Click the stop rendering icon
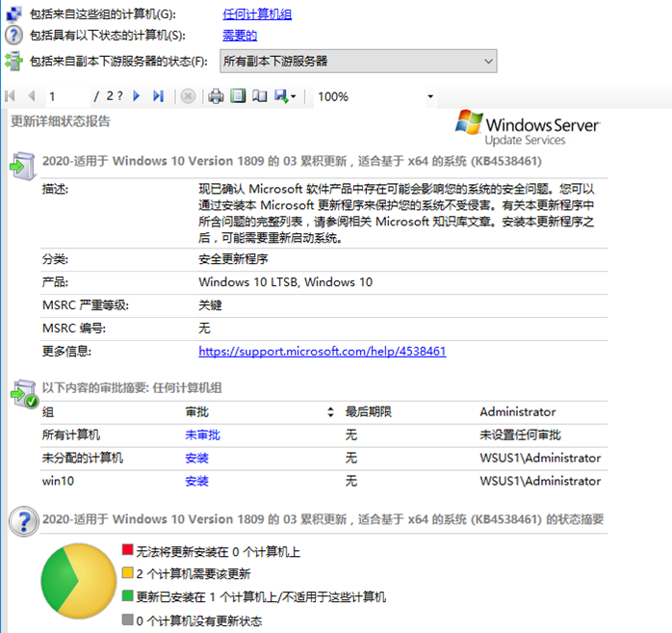 [x=188, y=96]
